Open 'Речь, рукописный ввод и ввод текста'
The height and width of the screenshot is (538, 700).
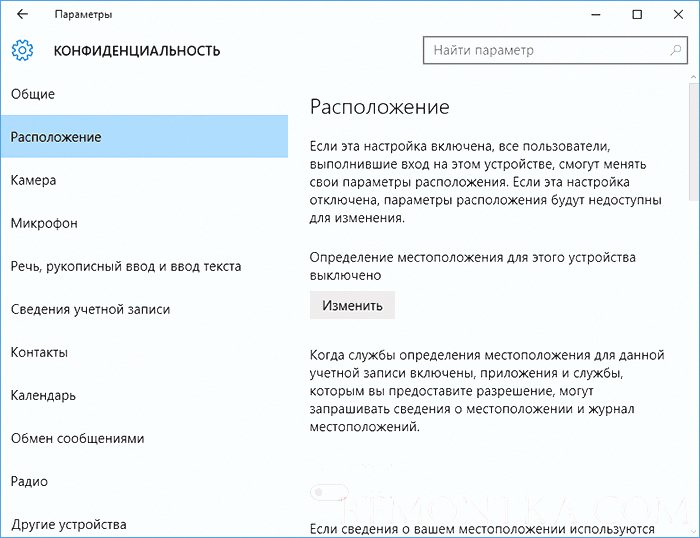[x=144, y=266]
